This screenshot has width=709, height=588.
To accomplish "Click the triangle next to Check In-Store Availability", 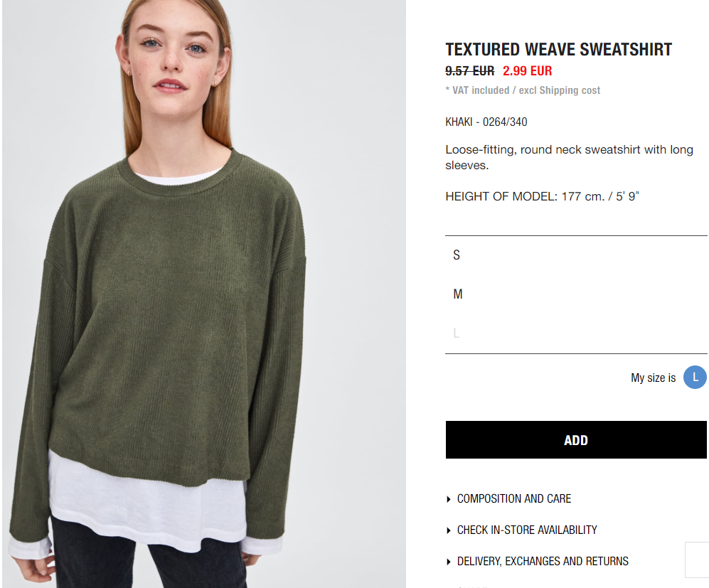I will [449, 530].
